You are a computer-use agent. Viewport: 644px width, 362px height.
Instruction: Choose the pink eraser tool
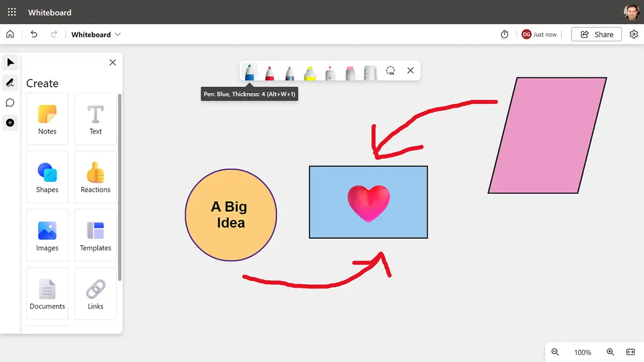click(x=350, y=71)
